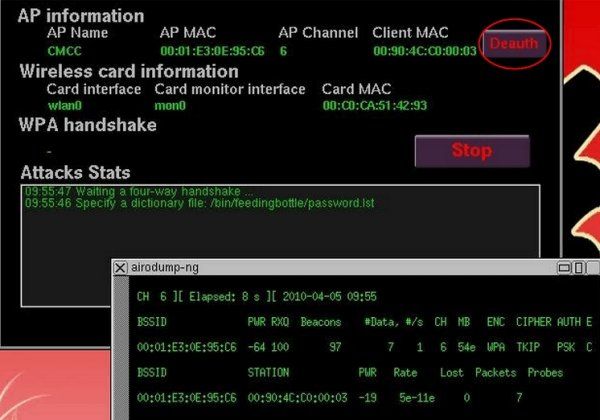Click the Packets column header in airodump-ng
The width and height of the screenshot is (600, 420).
[496, 373]
